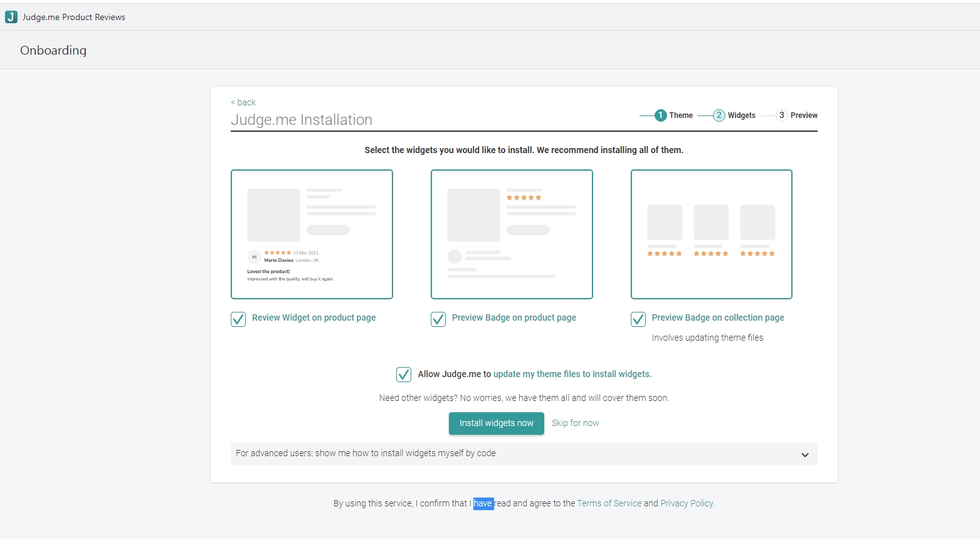Click the Judge.me logo icon

tap(11, 17)
